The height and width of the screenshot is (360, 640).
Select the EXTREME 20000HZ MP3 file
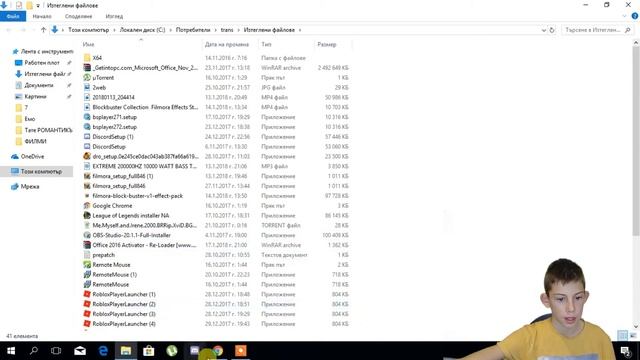[x=144, y=166]
